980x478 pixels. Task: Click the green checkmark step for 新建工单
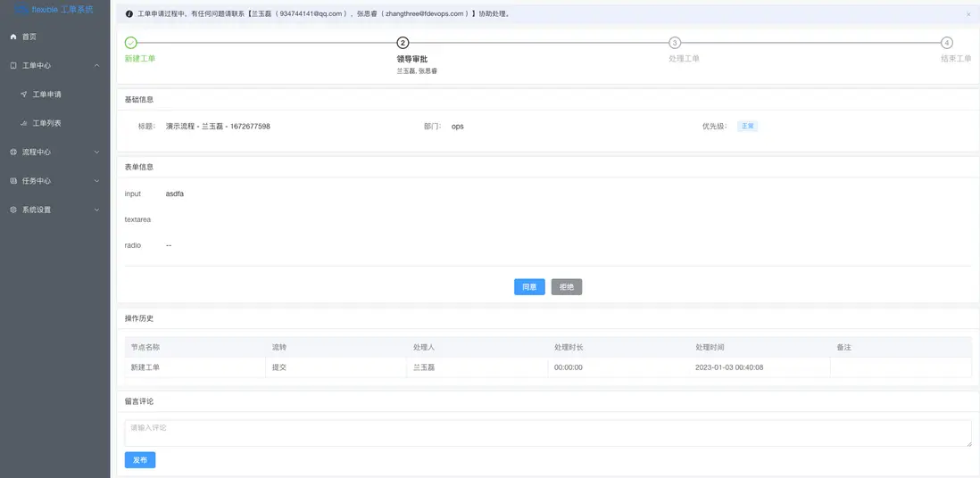130,43
